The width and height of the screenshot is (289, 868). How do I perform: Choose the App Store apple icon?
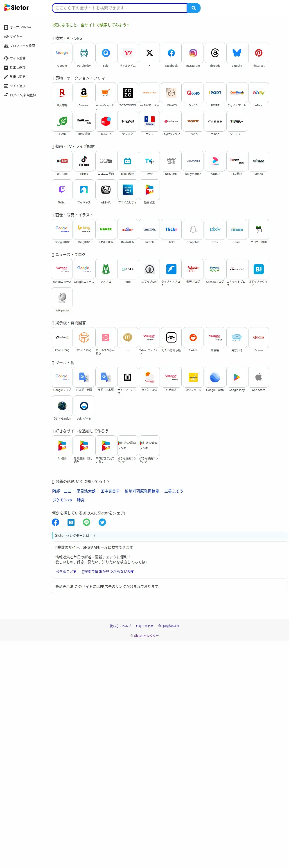259,377
